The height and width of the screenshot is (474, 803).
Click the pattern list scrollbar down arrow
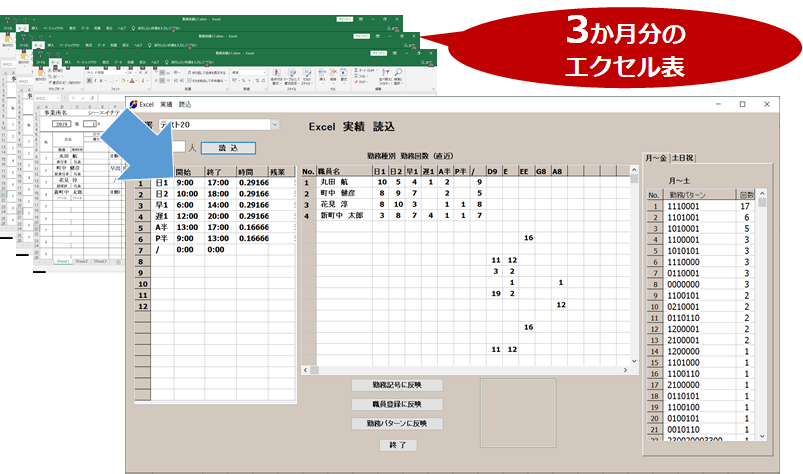(762, 436)
